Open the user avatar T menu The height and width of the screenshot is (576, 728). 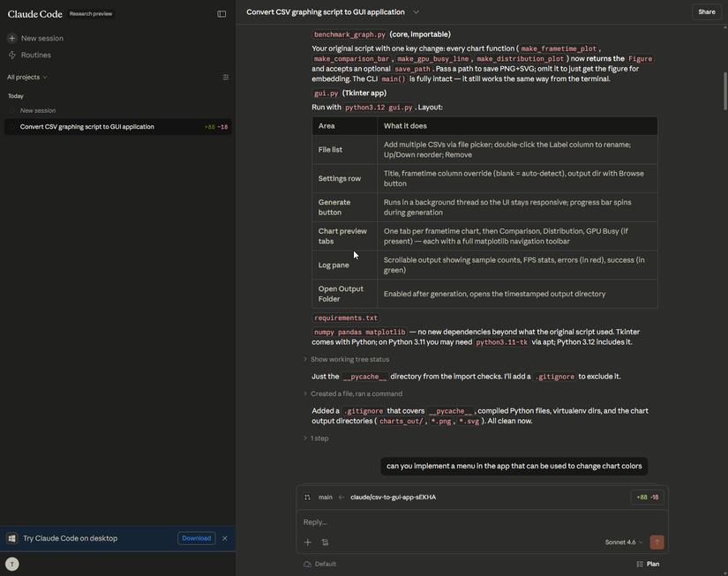(12, 564)
